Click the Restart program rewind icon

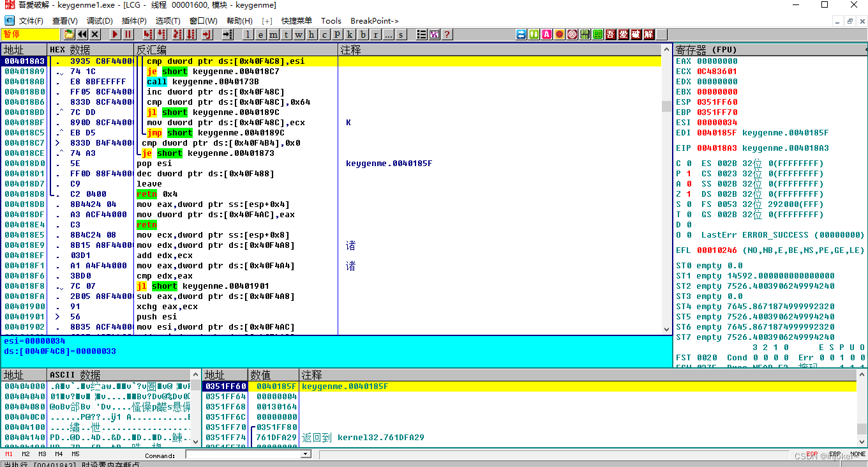82,34
